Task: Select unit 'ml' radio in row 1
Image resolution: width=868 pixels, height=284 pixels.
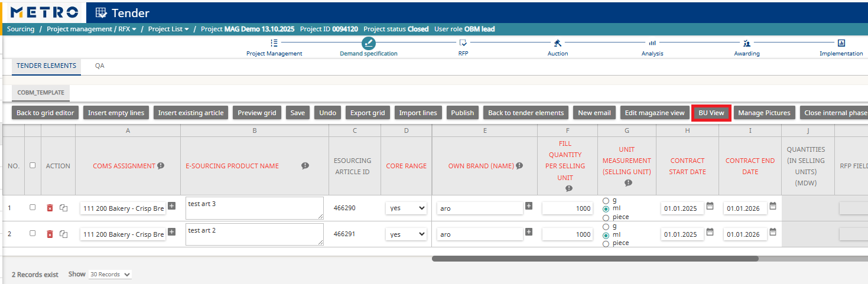Action: tap(606, 209)
